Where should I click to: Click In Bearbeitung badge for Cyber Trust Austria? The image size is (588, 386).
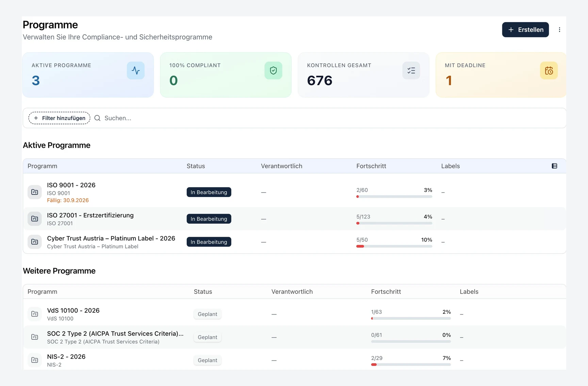[209, 242]
